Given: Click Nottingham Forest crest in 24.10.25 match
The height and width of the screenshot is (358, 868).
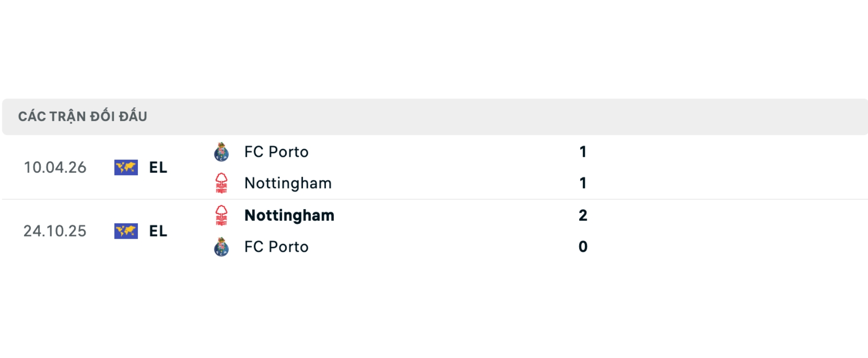Looking at the screenshot, I should pyautogui.click(x=221, y=215).
